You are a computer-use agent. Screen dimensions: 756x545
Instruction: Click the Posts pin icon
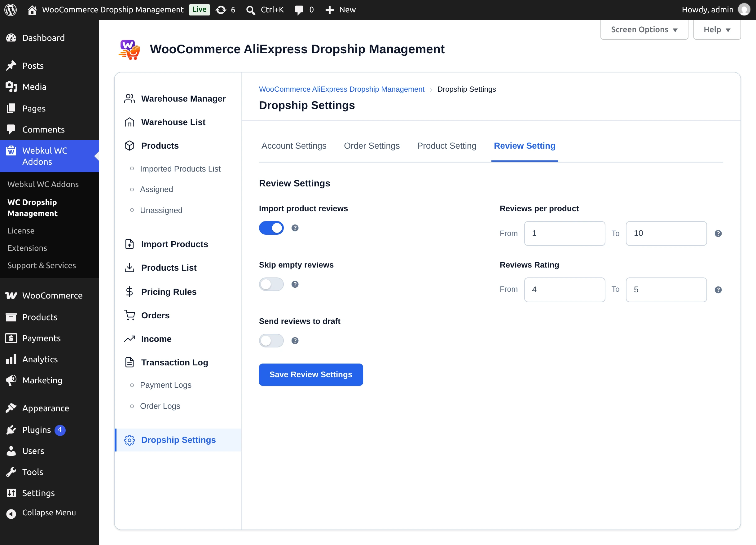click(x=11, y=66)
